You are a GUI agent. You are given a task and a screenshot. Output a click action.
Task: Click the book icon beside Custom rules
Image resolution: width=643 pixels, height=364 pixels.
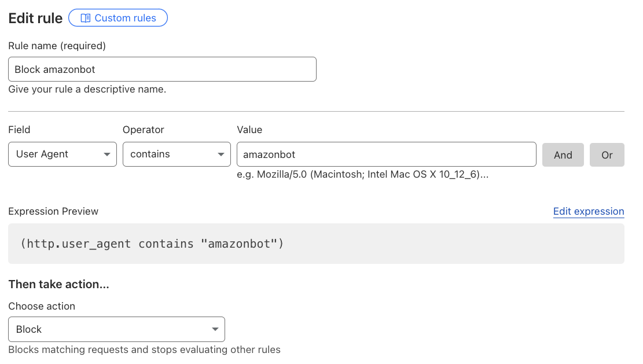85,18
